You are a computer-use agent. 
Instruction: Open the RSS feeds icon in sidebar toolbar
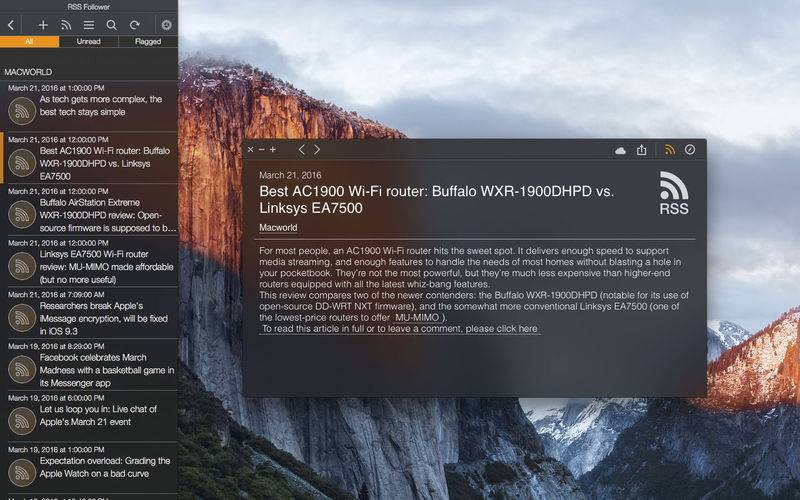click(x=66, y=24)
